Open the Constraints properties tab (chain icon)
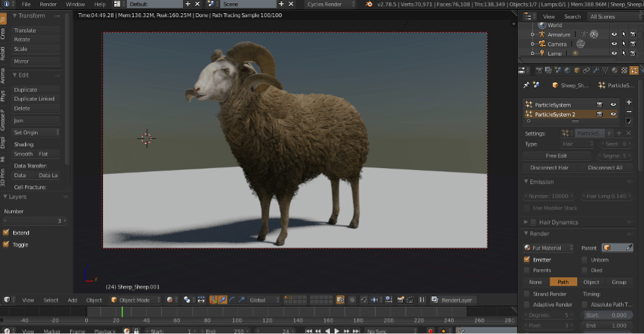 [586, 70]
